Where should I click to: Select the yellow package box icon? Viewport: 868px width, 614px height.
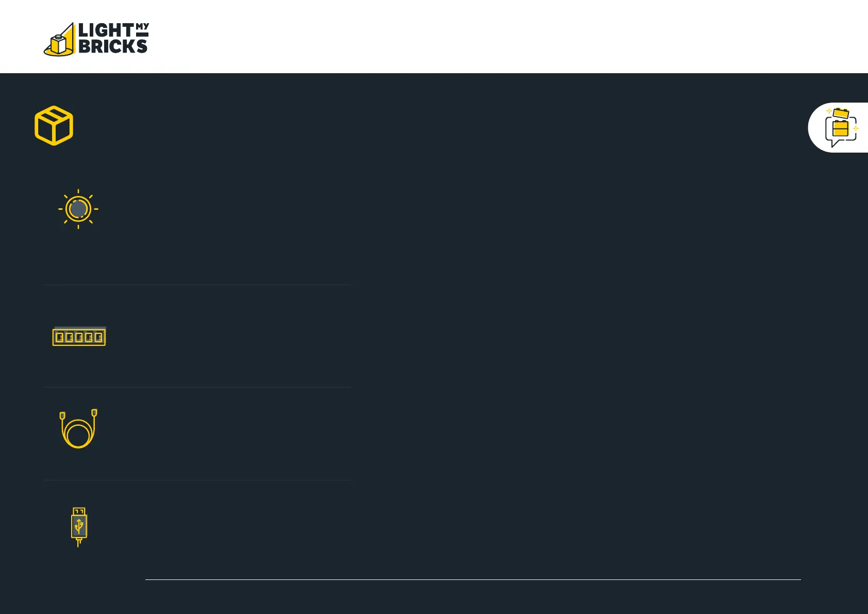[54, 126]
